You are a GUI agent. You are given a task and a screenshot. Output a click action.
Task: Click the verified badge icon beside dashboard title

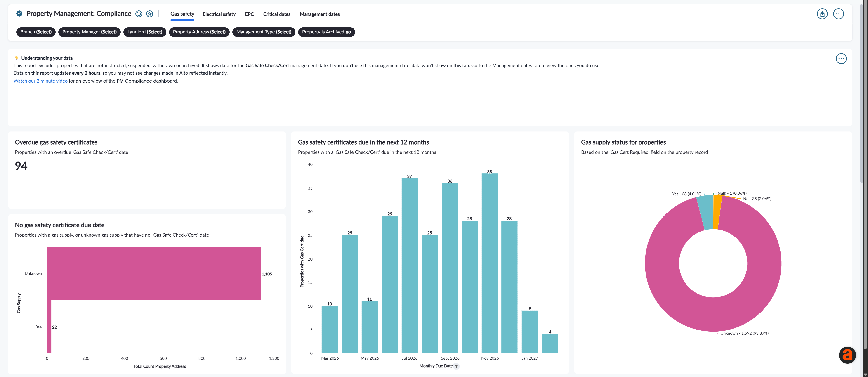tap(19, 14)
